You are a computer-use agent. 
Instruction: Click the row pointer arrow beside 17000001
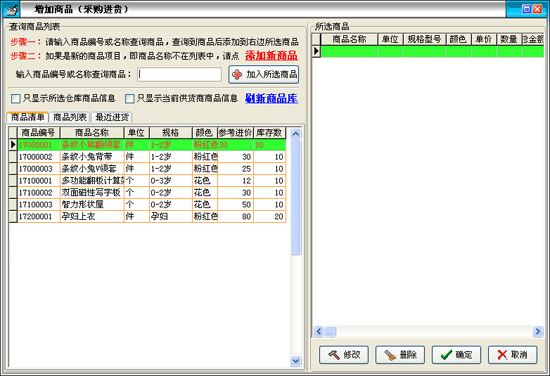[x=13, y=145]
